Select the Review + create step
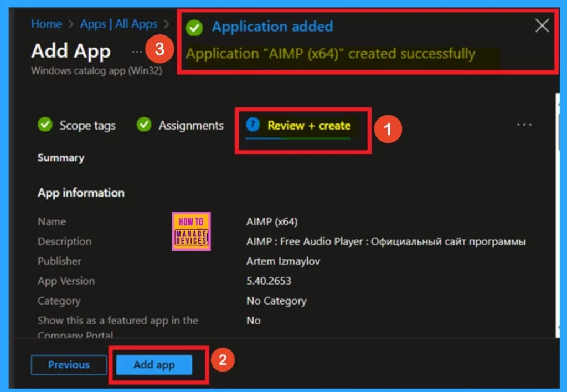The height and width of the screenshot is (392, 567). click(x=309, y=126)
